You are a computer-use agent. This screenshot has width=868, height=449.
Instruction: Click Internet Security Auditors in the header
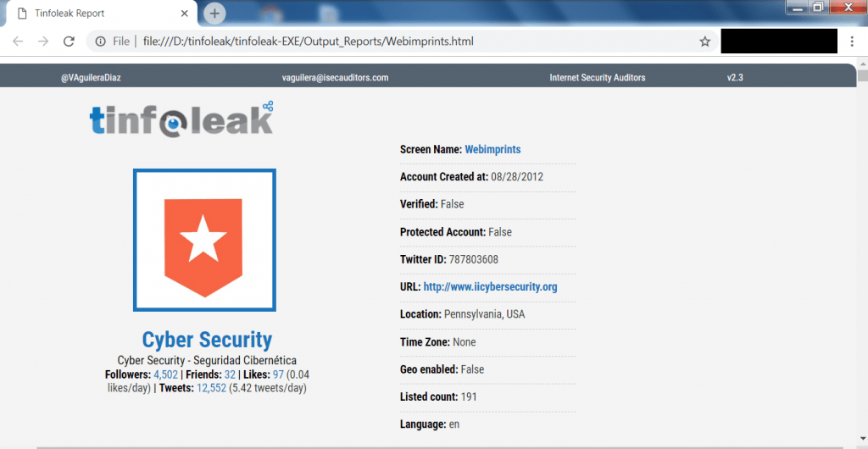tap(598, 78)
